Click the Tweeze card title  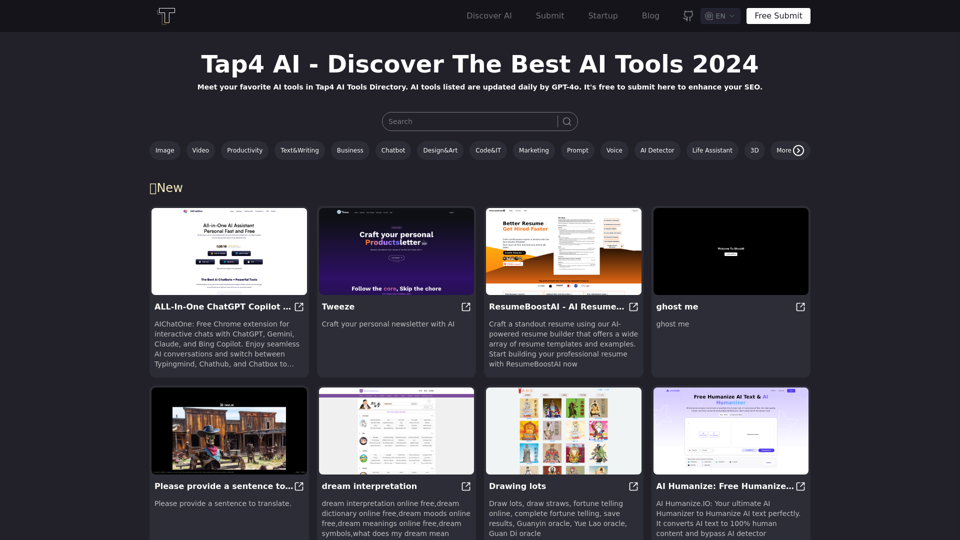point(338,307)
